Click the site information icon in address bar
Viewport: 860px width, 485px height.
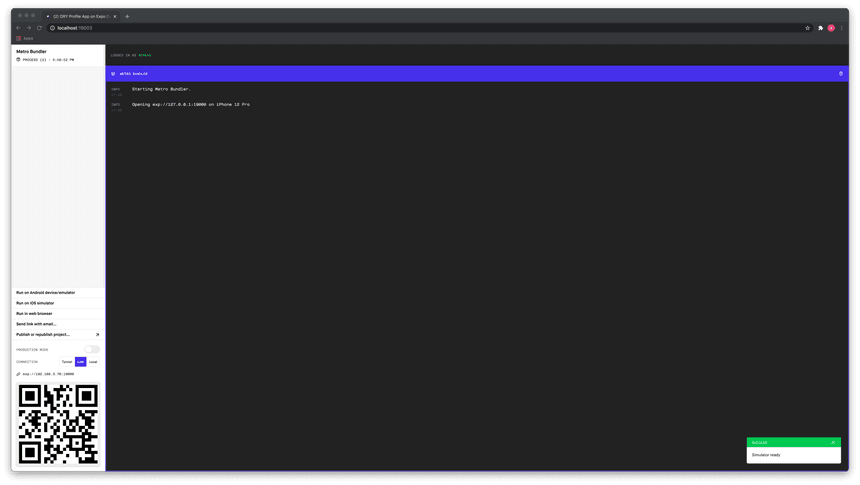click(53, 28)
